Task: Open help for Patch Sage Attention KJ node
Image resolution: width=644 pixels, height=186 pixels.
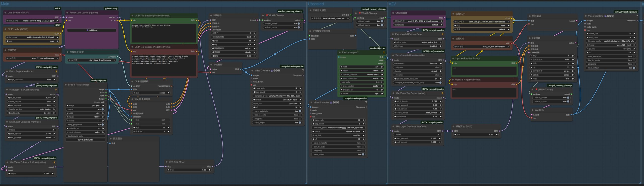Action: [x=56, y=71]
